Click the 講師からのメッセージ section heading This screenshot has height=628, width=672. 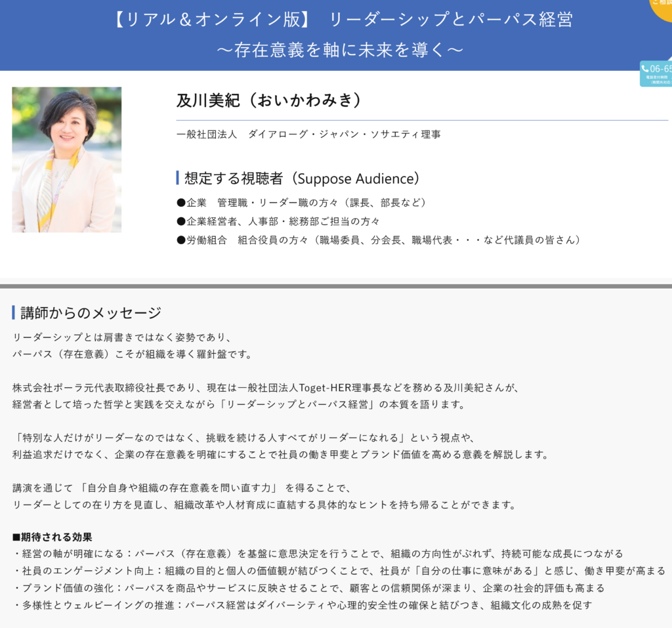(x=91, y=312)
